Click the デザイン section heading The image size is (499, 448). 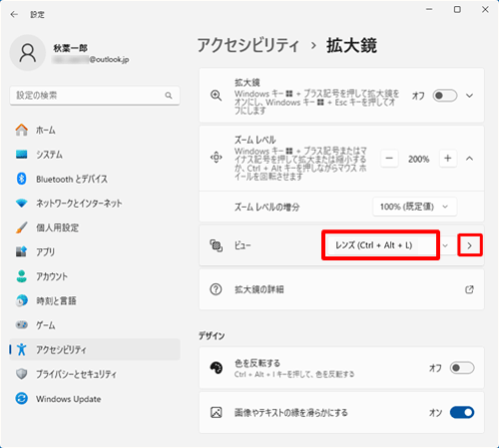coord(212,336)
